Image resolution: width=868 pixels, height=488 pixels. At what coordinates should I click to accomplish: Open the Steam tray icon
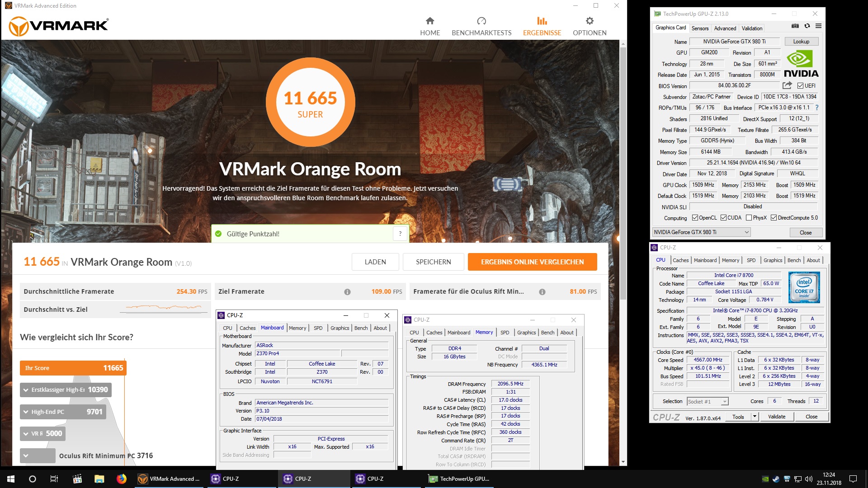pos(776,479)
